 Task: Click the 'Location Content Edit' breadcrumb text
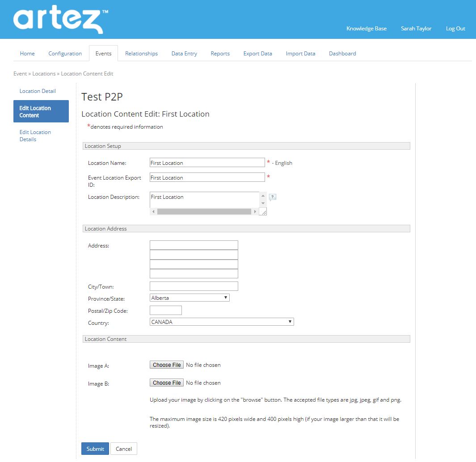point(87,73)
